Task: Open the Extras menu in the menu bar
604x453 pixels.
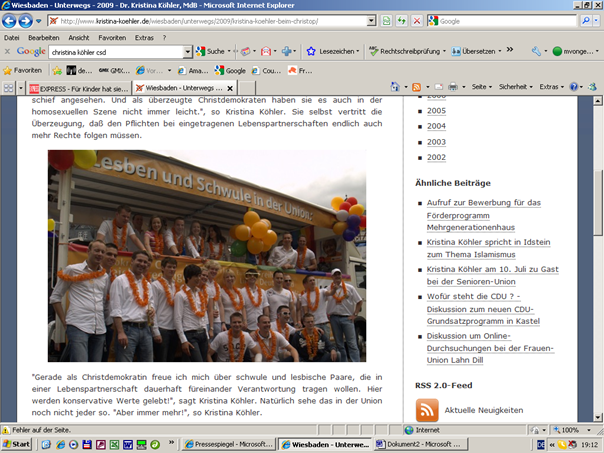Action: [144, 38]
